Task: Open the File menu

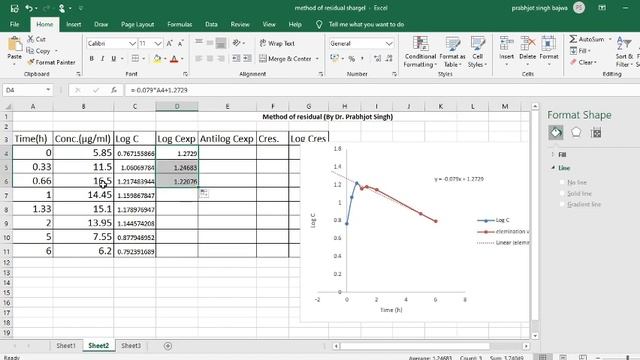Action: [14, 24]
